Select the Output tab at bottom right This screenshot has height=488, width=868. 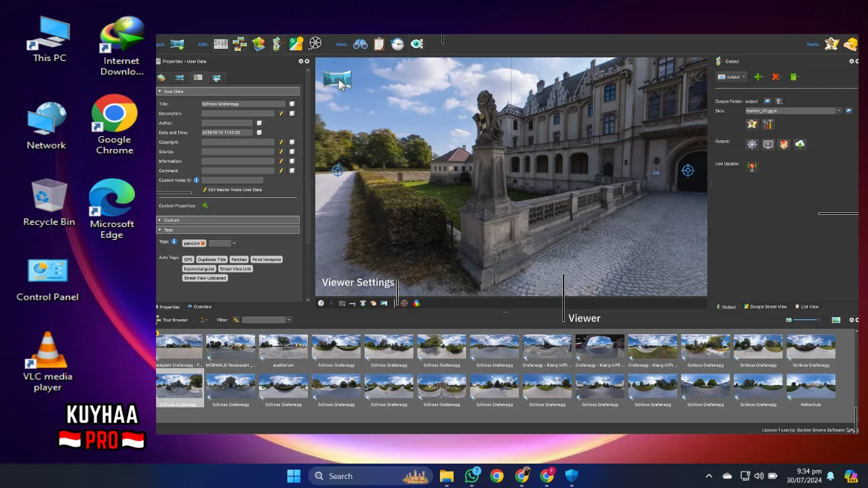click(x=726, y=307)
